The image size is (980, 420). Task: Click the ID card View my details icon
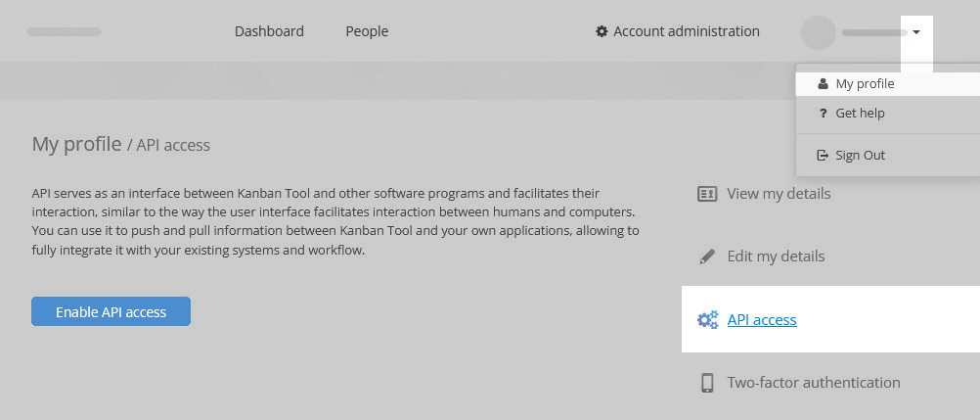(x=707, y=194)
